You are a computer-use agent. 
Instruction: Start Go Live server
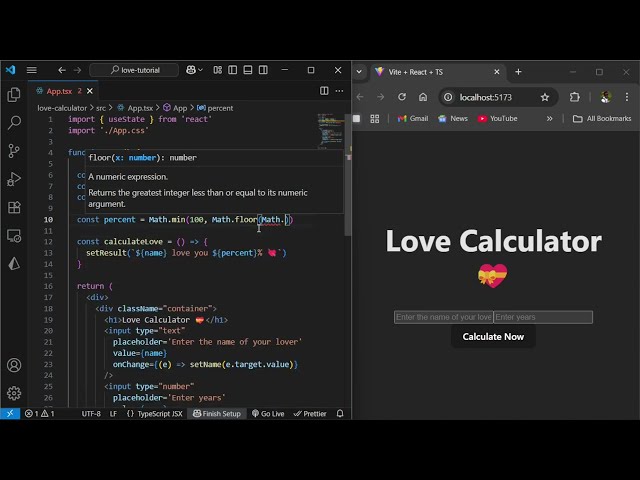(268, 413)
